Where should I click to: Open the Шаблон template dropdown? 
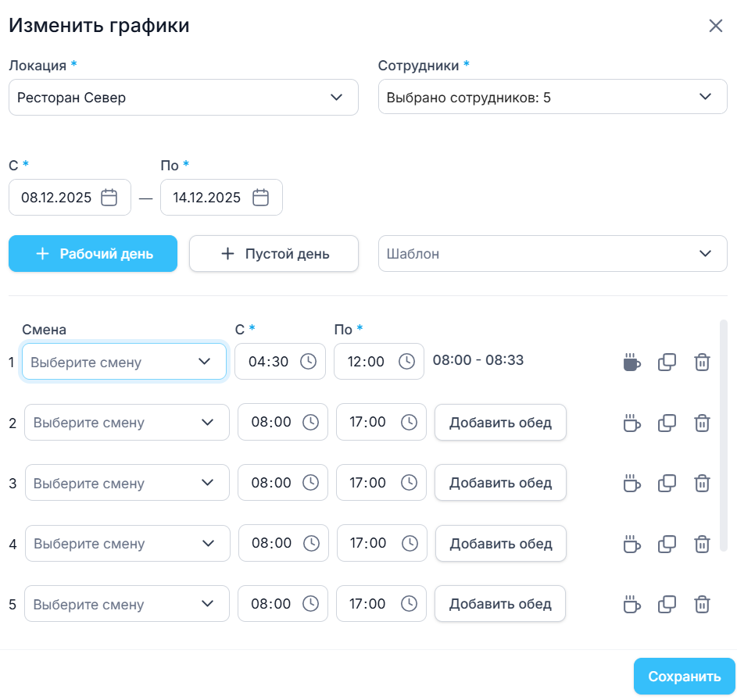pyautogui.click(x=552, y=254)
